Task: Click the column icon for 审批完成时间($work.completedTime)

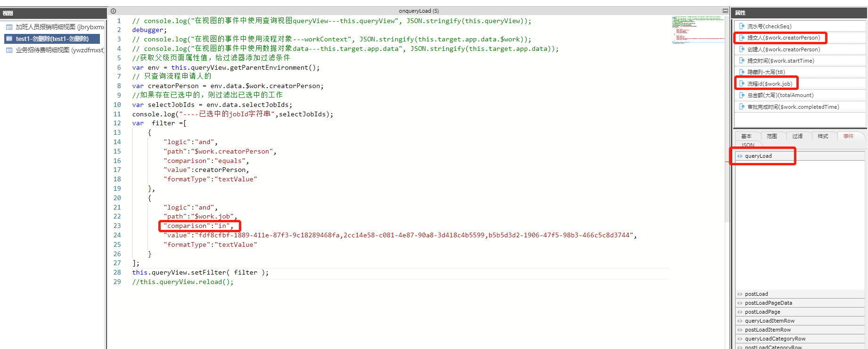Action: point(742,107)
